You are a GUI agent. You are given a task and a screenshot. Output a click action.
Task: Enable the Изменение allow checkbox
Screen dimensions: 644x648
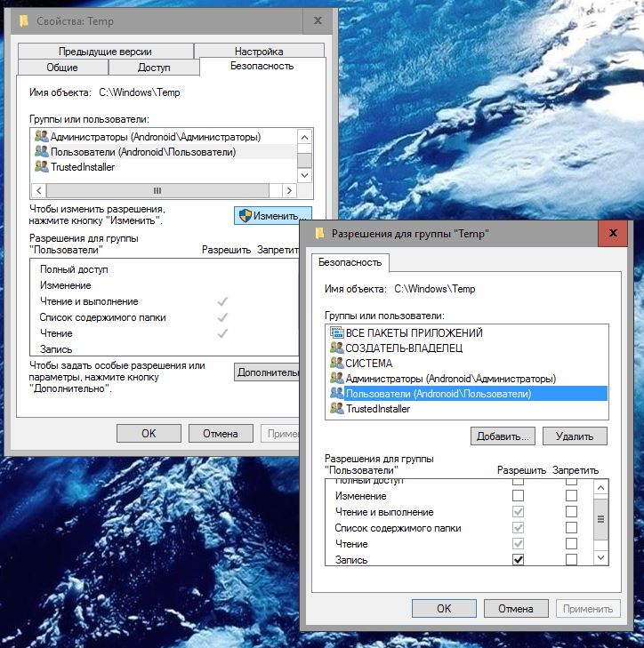(519, 496)
